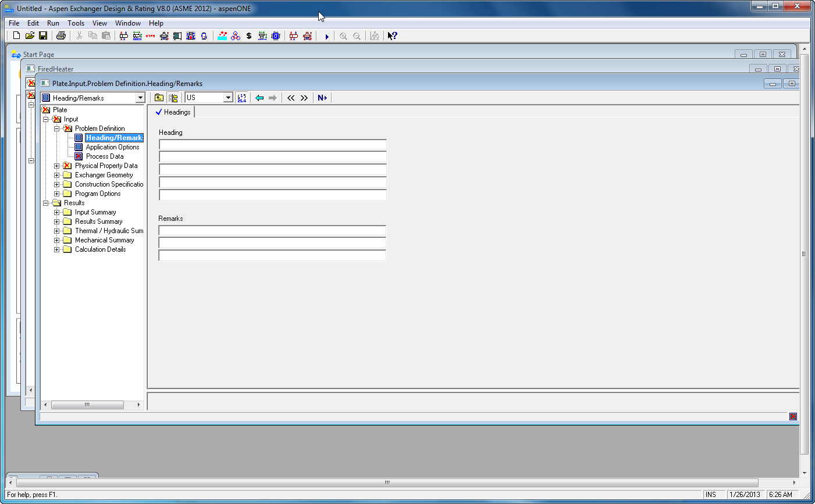
Task: Bring the Start Page window to front
Action: (38, 55)
